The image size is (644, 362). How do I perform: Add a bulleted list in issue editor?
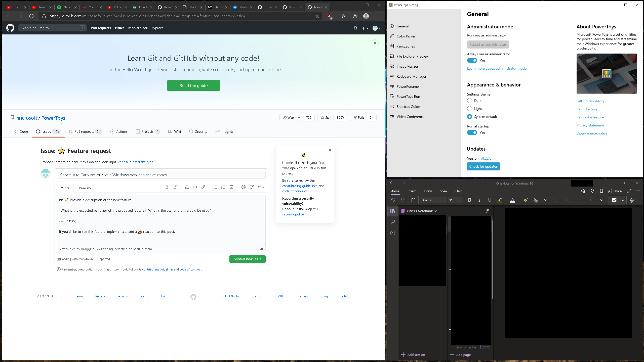coord(215,187)
